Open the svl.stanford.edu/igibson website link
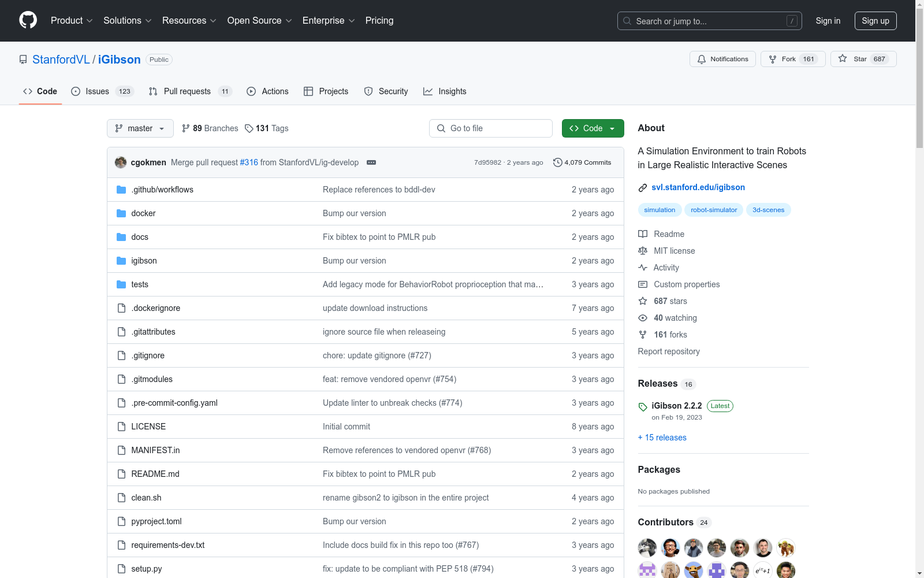Screen dimensions: 924x578 click(x=698, y=187)
